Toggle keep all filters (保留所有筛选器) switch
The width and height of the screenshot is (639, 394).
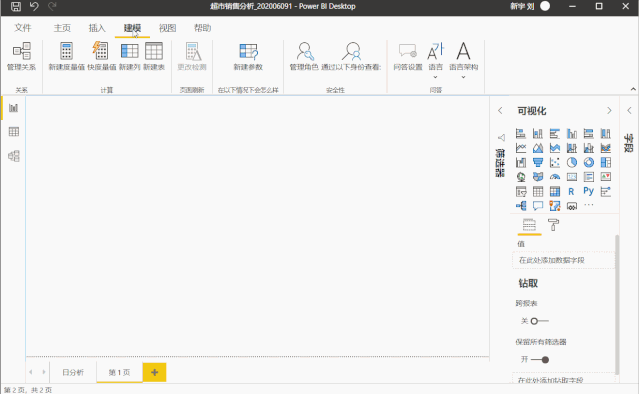[540, 360]
